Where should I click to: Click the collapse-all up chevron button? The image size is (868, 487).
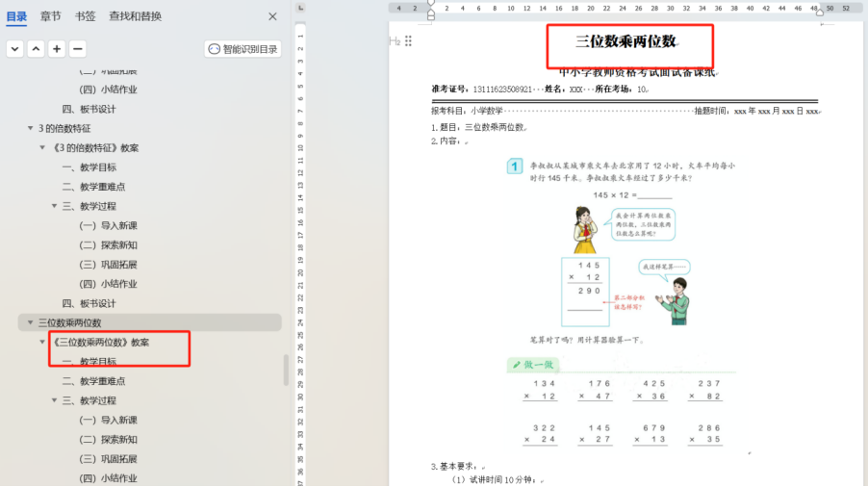(36, 49)
